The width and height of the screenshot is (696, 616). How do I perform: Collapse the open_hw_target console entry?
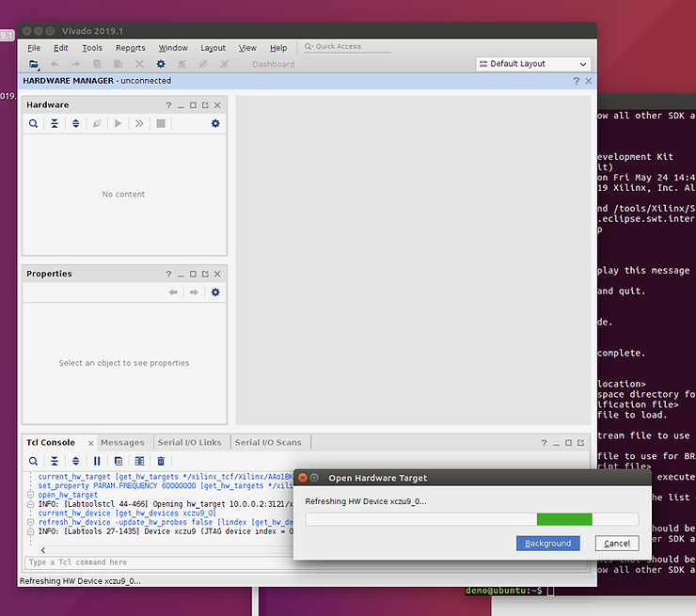click(30, 495)
